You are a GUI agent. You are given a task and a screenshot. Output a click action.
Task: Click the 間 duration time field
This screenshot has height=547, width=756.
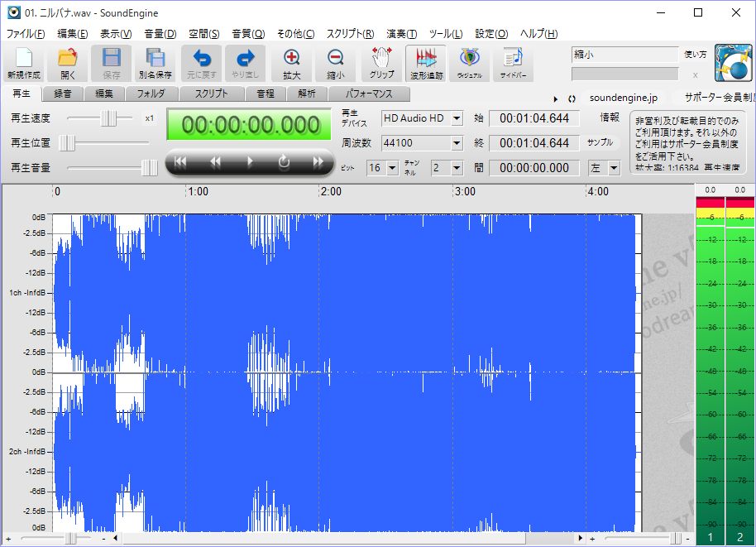[534, 168]
